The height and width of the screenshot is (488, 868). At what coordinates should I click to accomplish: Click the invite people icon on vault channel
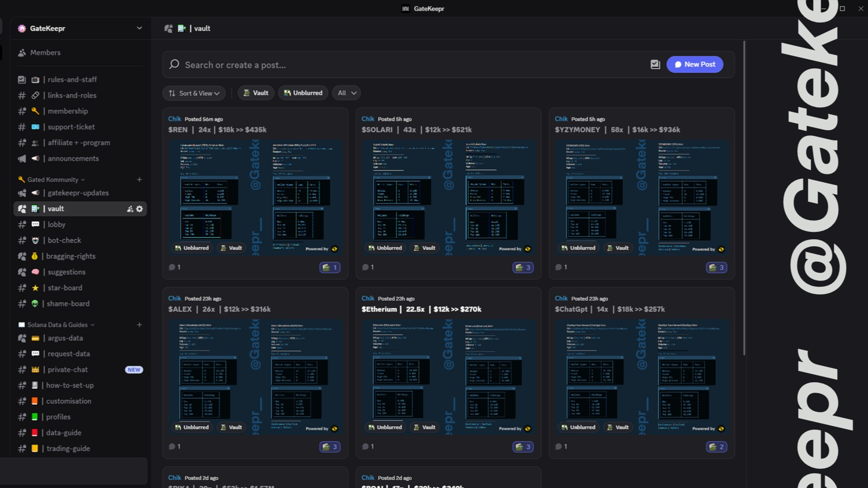pos(130,209)
